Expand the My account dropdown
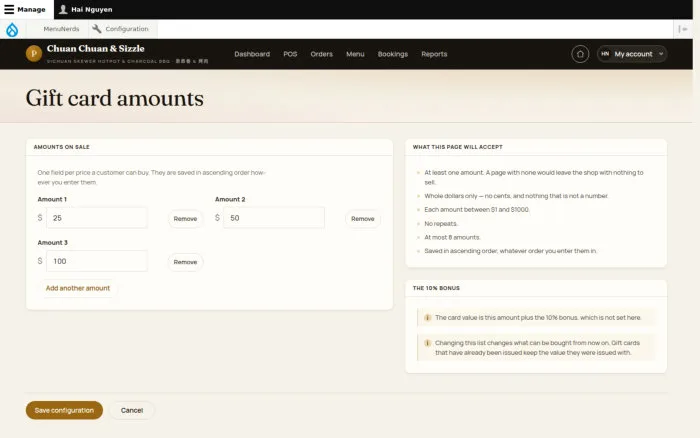700x438 pixels. point(632,54)
